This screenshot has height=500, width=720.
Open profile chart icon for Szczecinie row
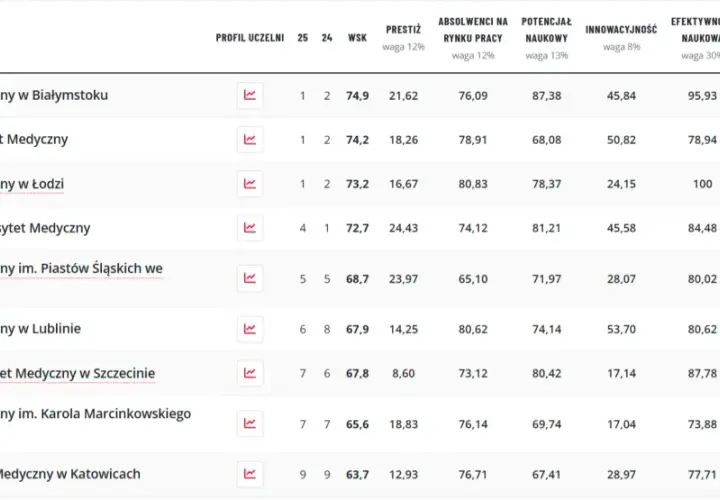point(250,373)
